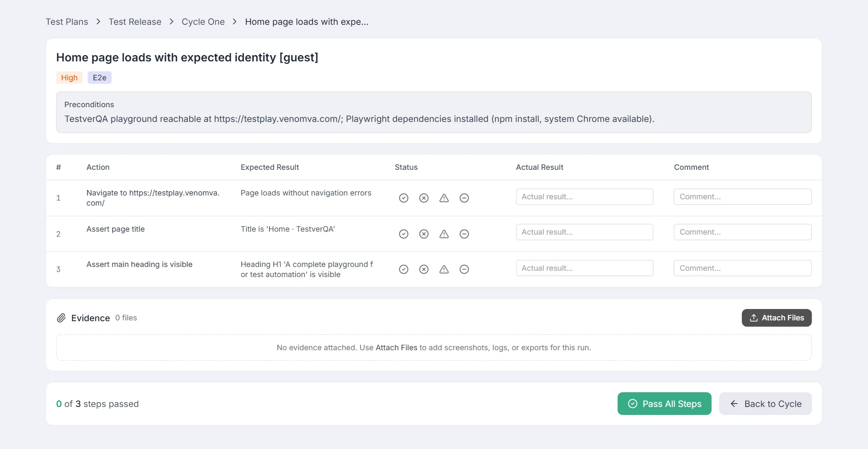The width and height of the screenshot is (868, 449).
Task: Set skipped (minus) status on Assert main heading
Action: tap(464, 269)
